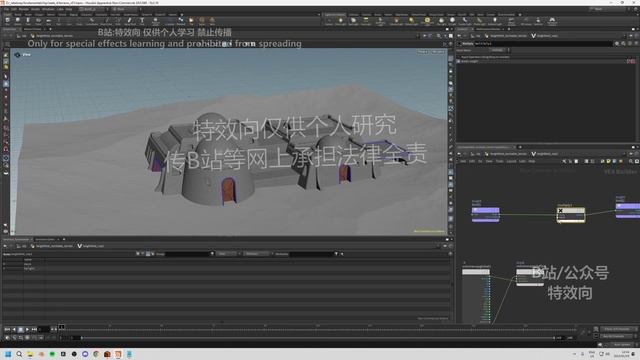The height and width of the screenshot is (360, 640).
Task: Select the Tube shelf tool
Action: 28,21
